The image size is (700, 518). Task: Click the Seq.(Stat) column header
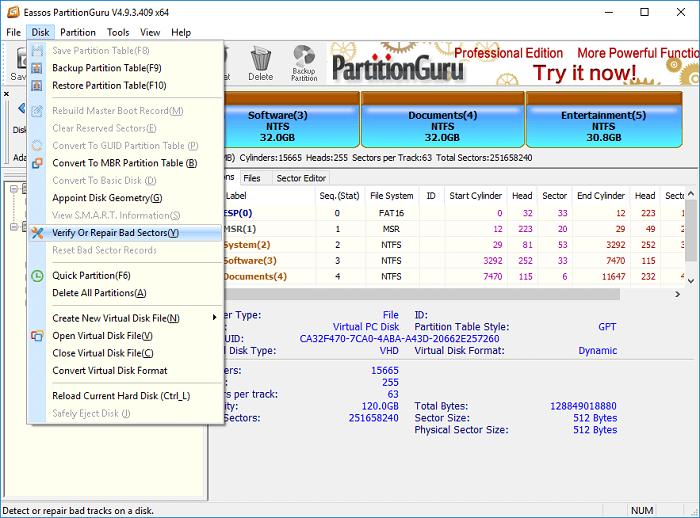tap(339, 196)
